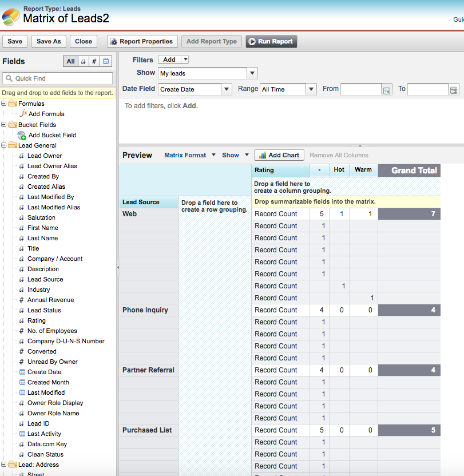Open the Show 'My leads' dropdown
This screenshot has width=464, height=476.
(252, 73)
